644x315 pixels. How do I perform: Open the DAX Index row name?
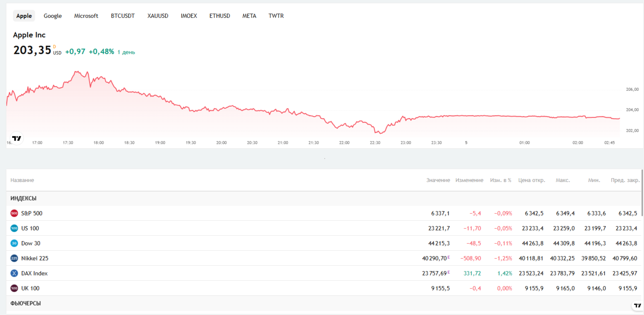[35, 273]
